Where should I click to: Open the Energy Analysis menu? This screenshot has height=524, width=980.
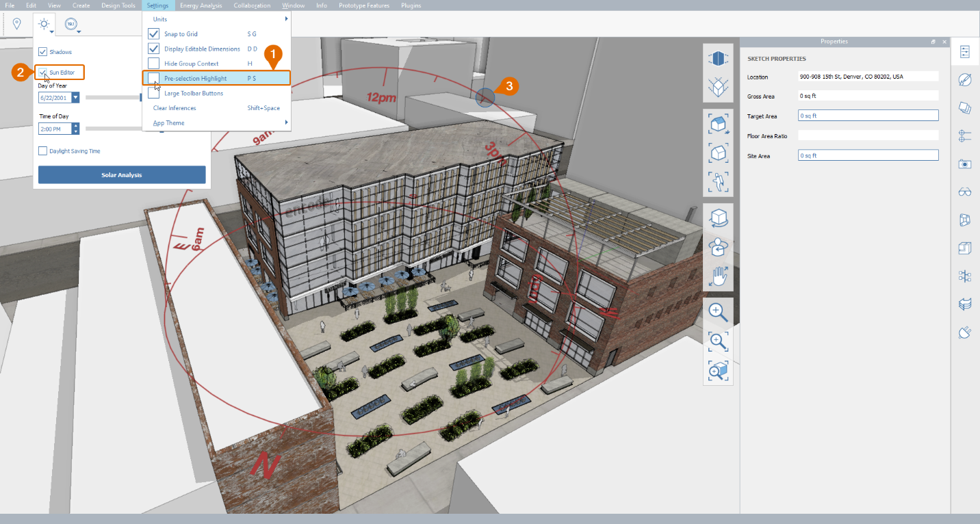point(201,5)
